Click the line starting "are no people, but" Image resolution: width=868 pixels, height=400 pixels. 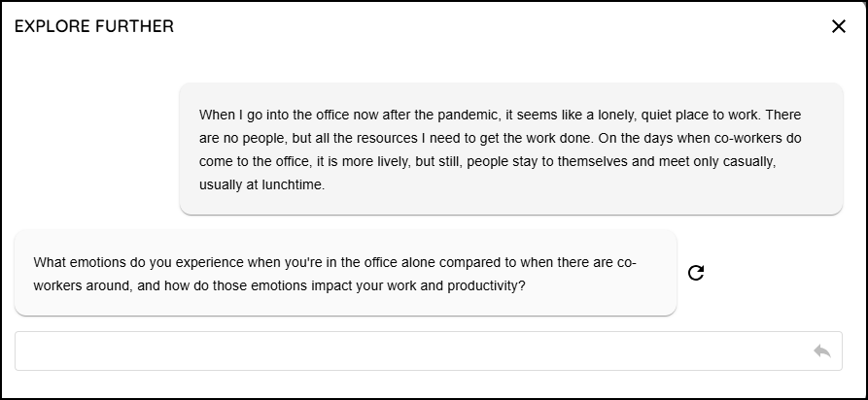501,138
